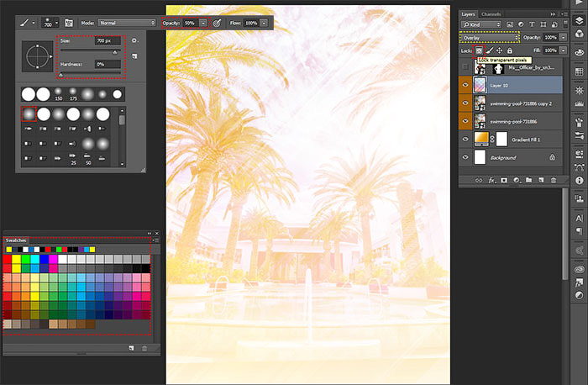Open Layers panel flyout menu
Viewport: 588px width, 385px height.
[564, 14]
